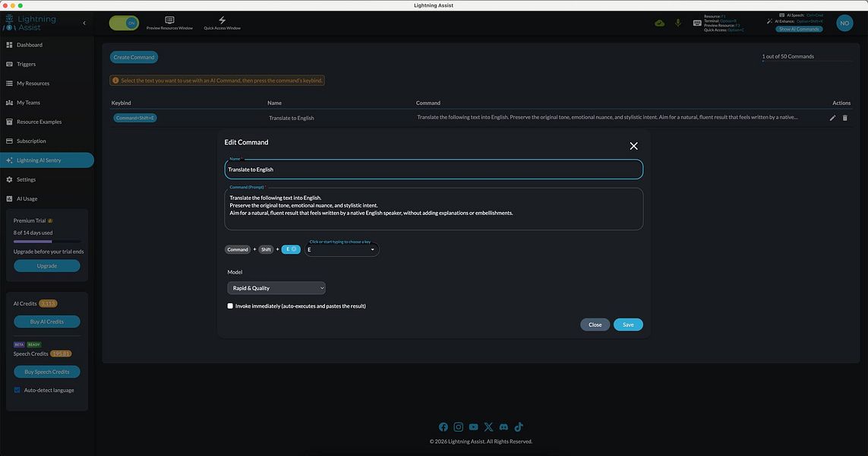Open the Quick Access Window
This screenshot has width=868, height=456.
[222, 24]
